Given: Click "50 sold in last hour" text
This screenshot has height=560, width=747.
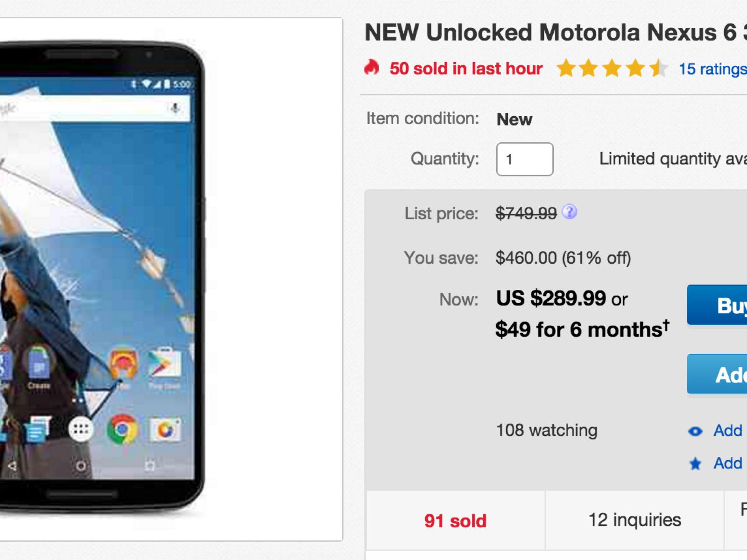Looking at the screenshot, I should [466, 69].
